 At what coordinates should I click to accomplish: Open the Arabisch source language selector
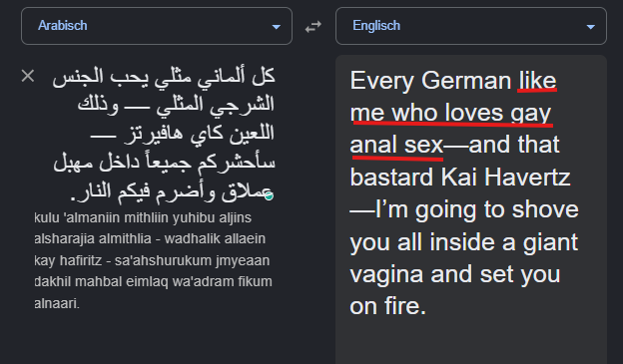coord(157,26)
